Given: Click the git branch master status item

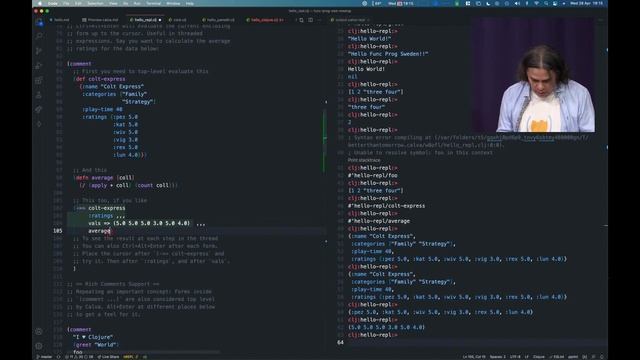Looking at the screenshot, I should pos(44,357).
